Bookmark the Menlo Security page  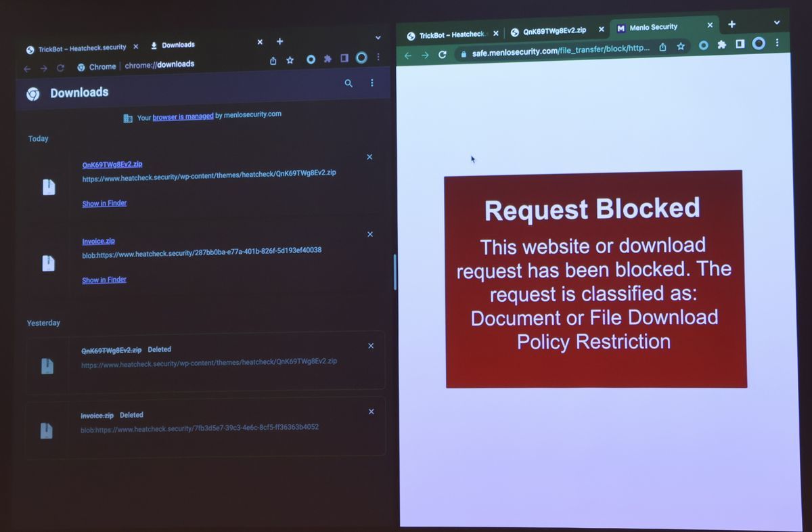[681, 47]
